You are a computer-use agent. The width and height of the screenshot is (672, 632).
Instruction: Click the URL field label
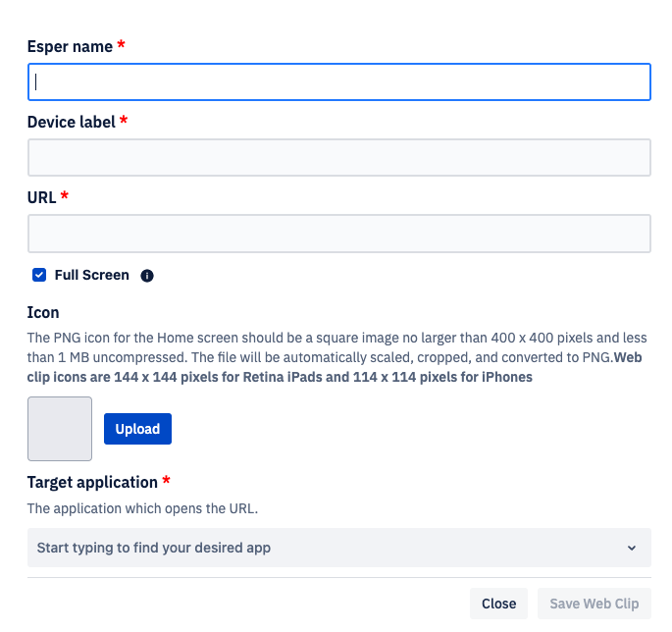point(41,197)
